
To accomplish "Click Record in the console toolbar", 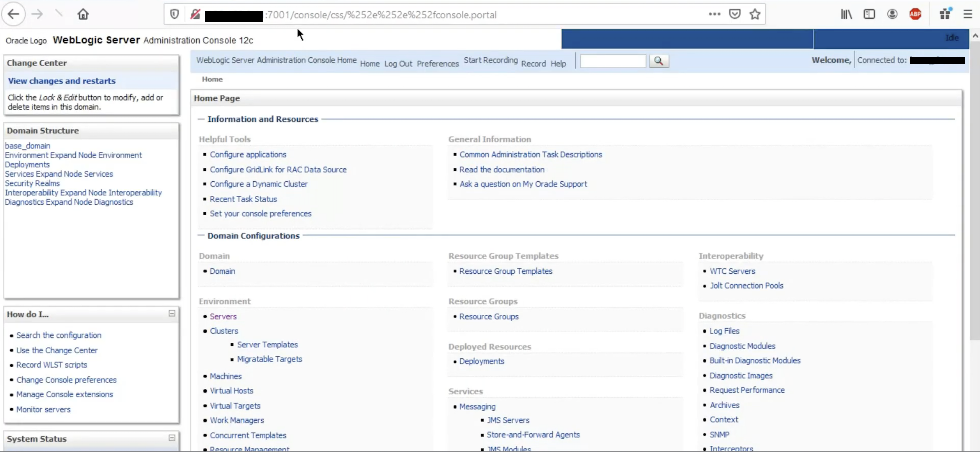I will click(x=533, y=64).
